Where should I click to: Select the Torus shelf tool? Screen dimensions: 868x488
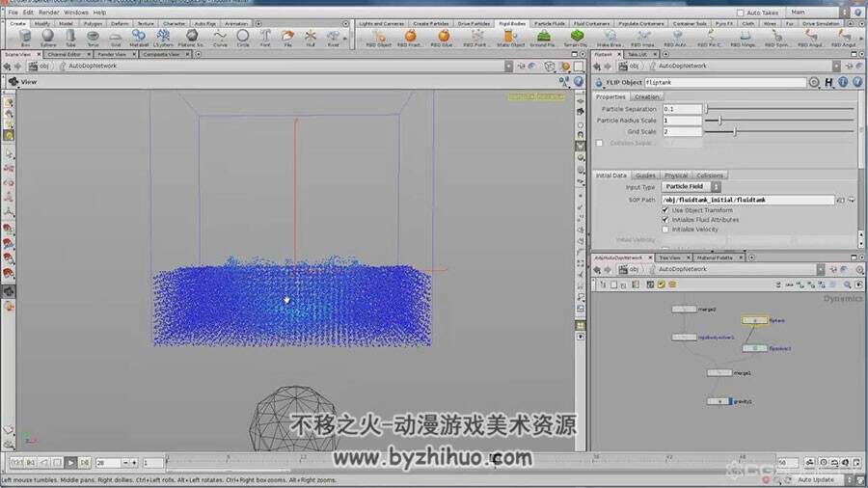(93, 39)
